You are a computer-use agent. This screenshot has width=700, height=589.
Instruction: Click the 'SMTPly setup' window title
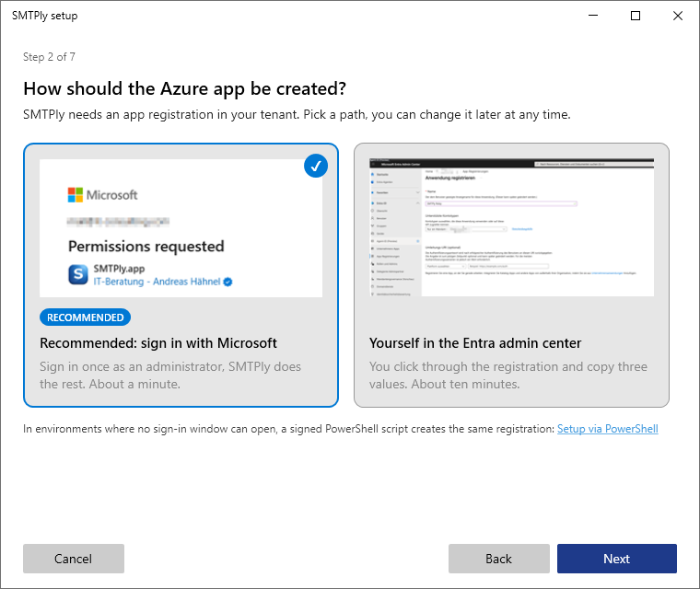click(x=44, y=16)
